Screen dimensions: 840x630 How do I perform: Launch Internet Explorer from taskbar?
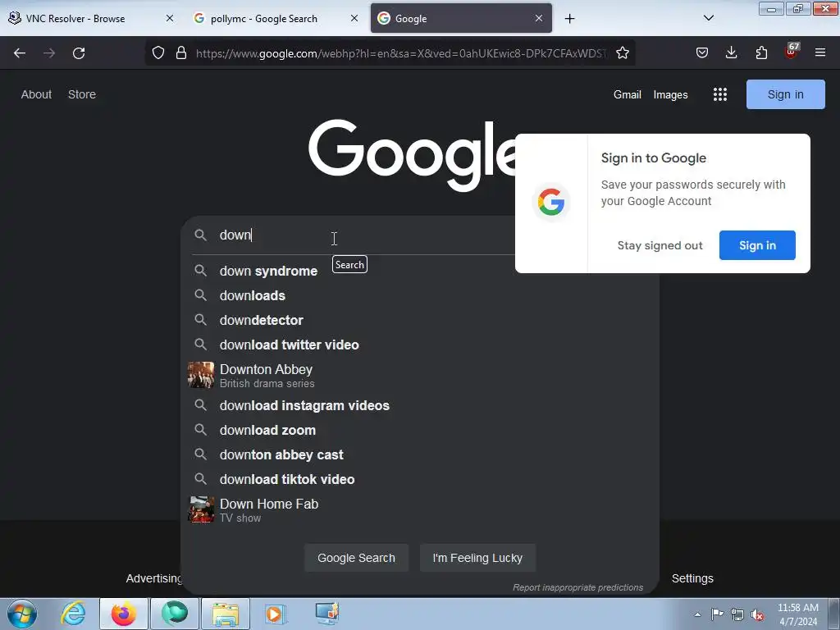click(x=74, y=614)
